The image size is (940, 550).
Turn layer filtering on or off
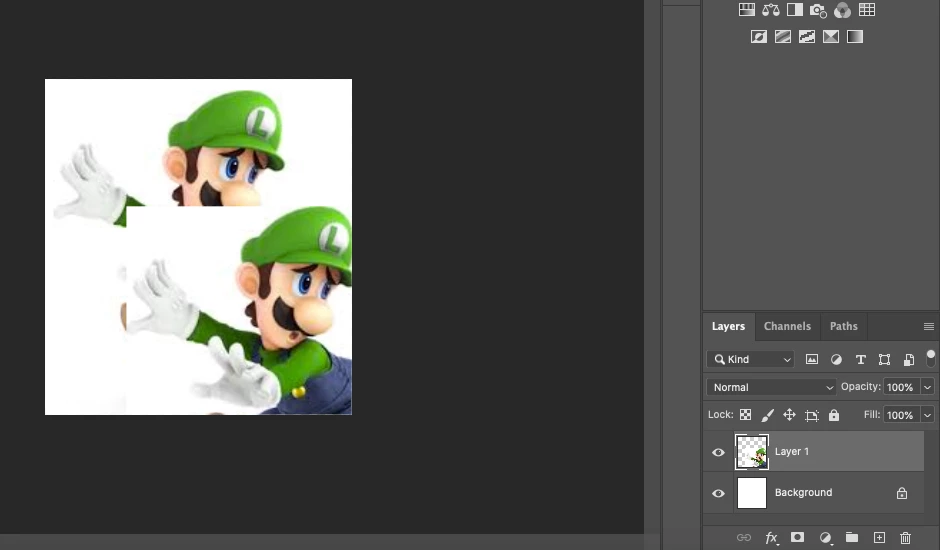pos(930,358)
